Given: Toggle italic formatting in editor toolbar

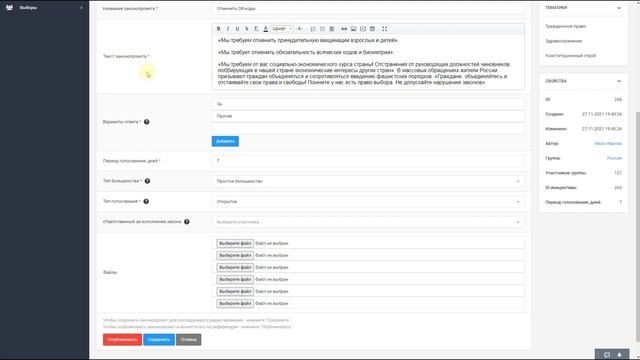Looking at the screenshot, I should click(x=228, y=29).
